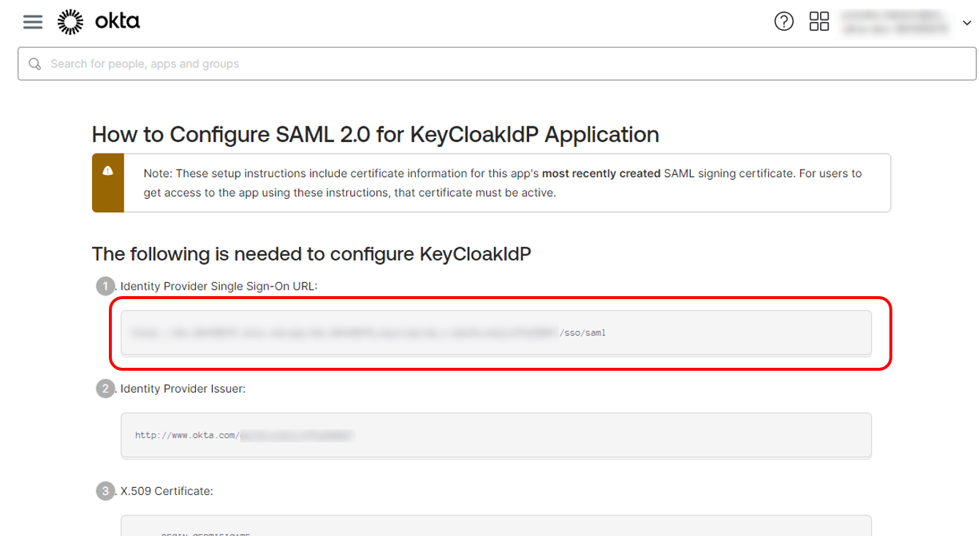The height and width of the screenshot is (536, 980).
Task: Open the hamburger navigation menu
Action: [33, 22]
